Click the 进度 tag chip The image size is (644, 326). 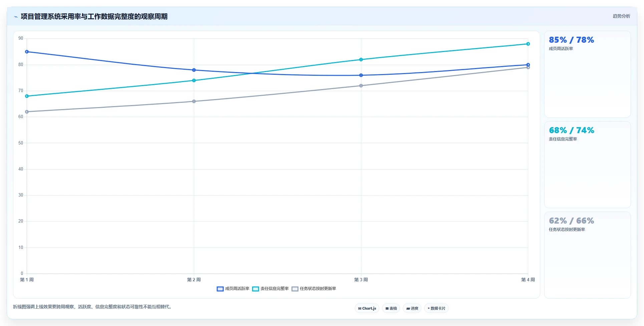coord(412,308)
